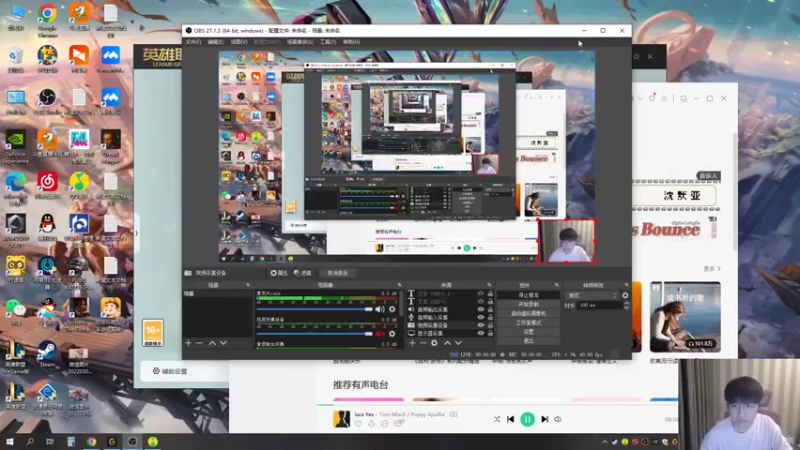Toggle shuffle mode in music player
800x450 pixels.
coord(497,419)
